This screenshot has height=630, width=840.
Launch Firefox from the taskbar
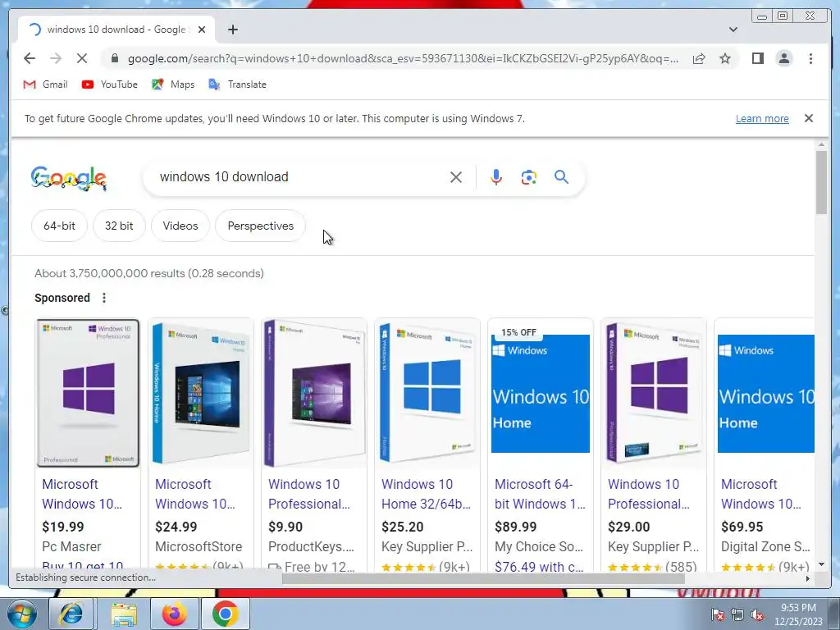coord(174,614)
